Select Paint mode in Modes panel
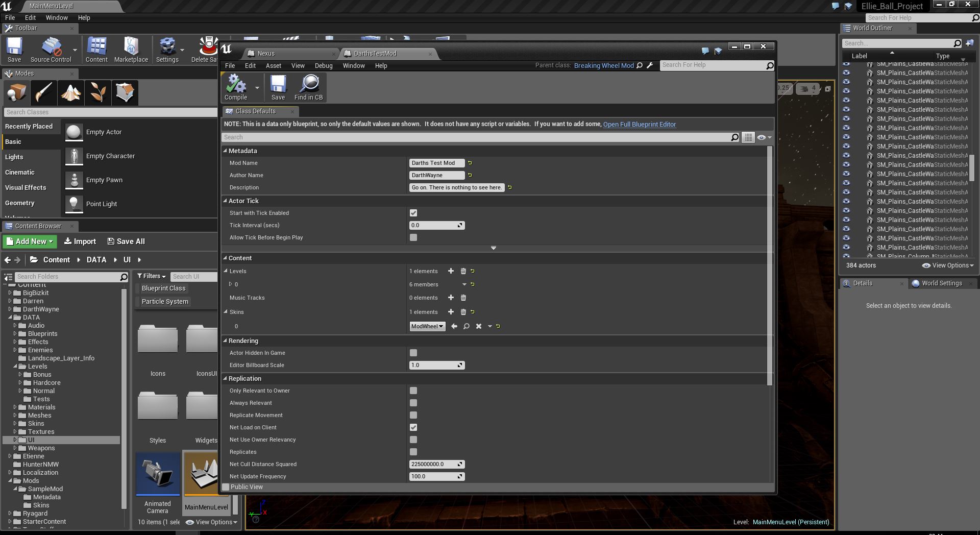980x535 pixels. click(x=43, y=92)
